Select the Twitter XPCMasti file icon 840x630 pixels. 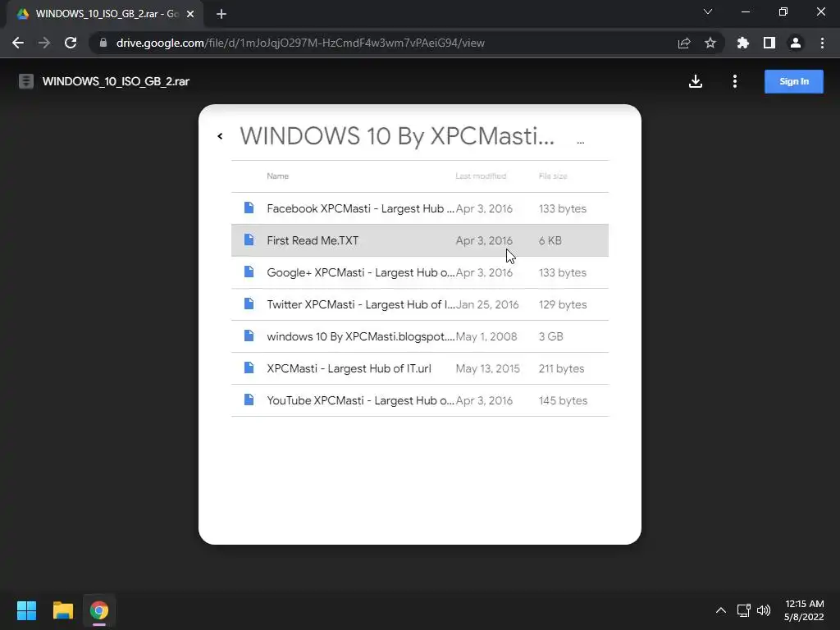point(249,304)
